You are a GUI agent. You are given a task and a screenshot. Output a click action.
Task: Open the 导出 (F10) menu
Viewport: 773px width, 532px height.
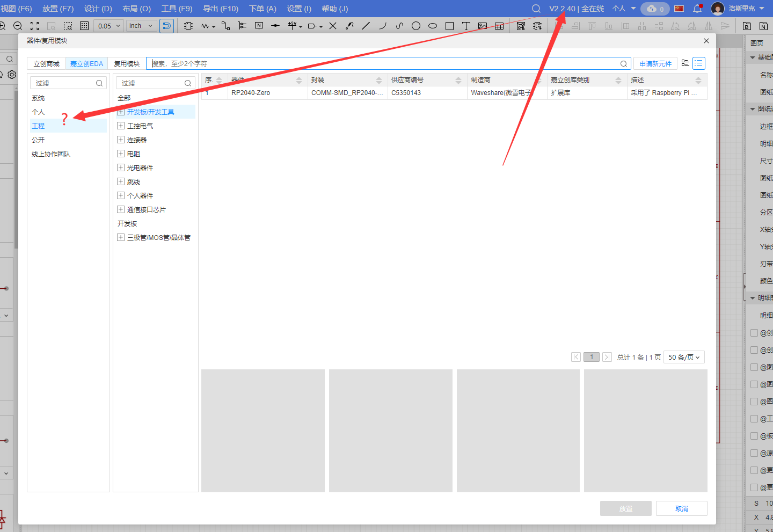pyautogui.click(x=220, y=9)
